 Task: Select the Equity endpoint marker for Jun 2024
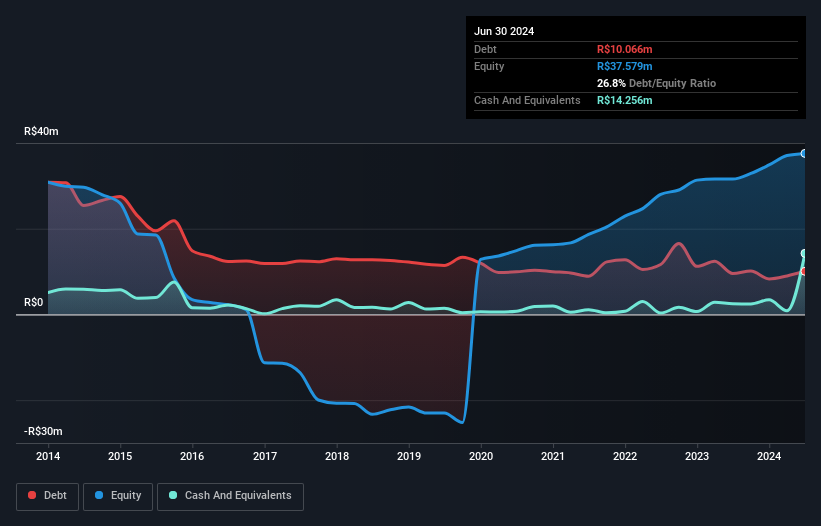pos(804,153)
